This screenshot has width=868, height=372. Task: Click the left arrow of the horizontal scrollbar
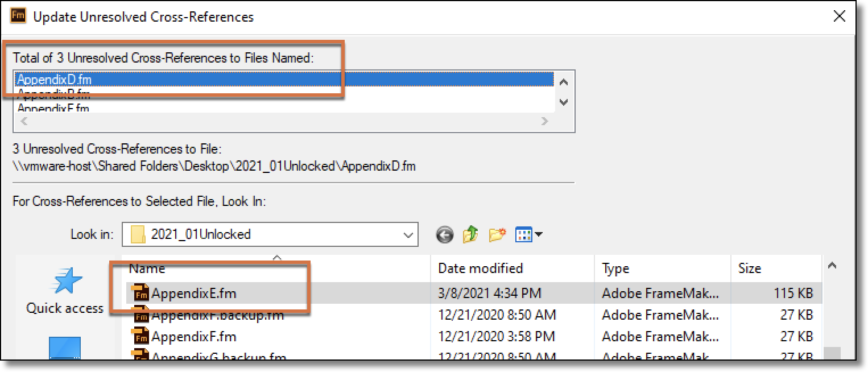24,121
